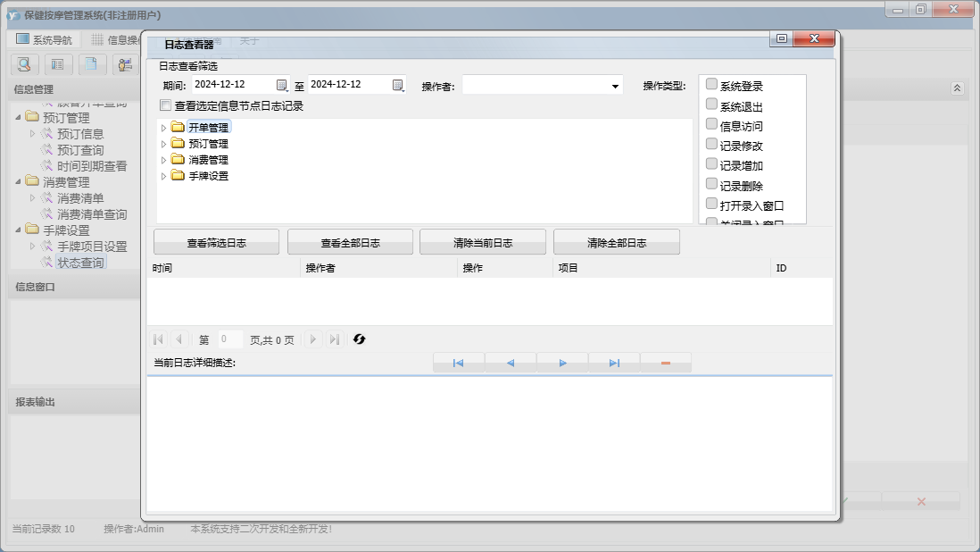
Task: Go to next log record with the blue arrow
Action: tap(562, 363)
